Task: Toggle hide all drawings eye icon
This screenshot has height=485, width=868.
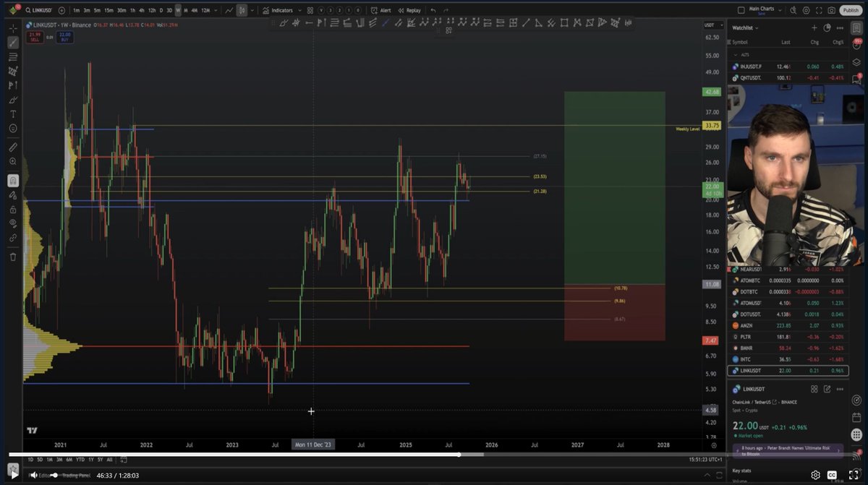Action: pyautogui.click(x=13, y=223)
